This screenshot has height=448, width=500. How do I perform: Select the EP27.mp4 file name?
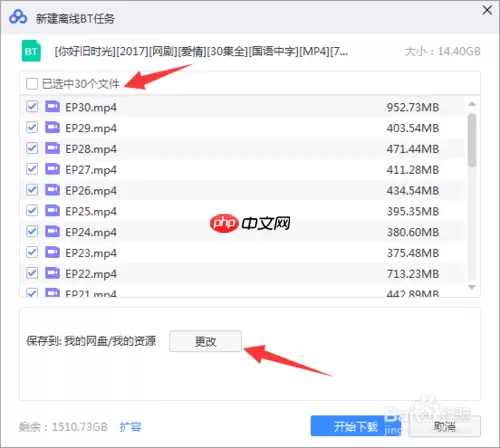[x=91, y=170]
